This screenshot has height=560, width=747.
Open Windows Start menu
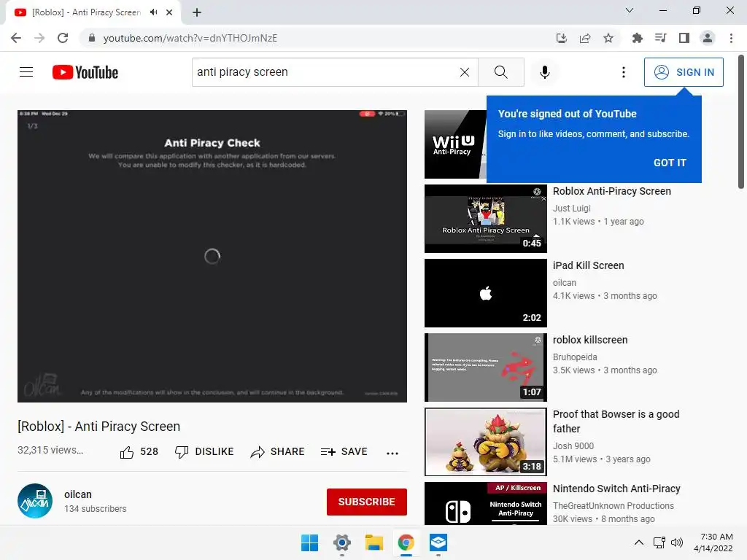[309, 542]
